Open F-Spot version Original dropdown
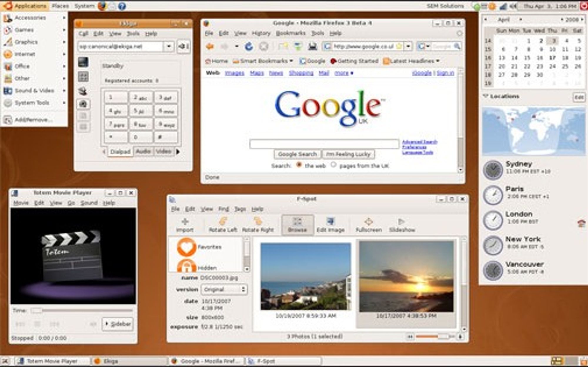The width and height of the screenshot is (588, 367). pyautogui.click(x=224, y=289)
